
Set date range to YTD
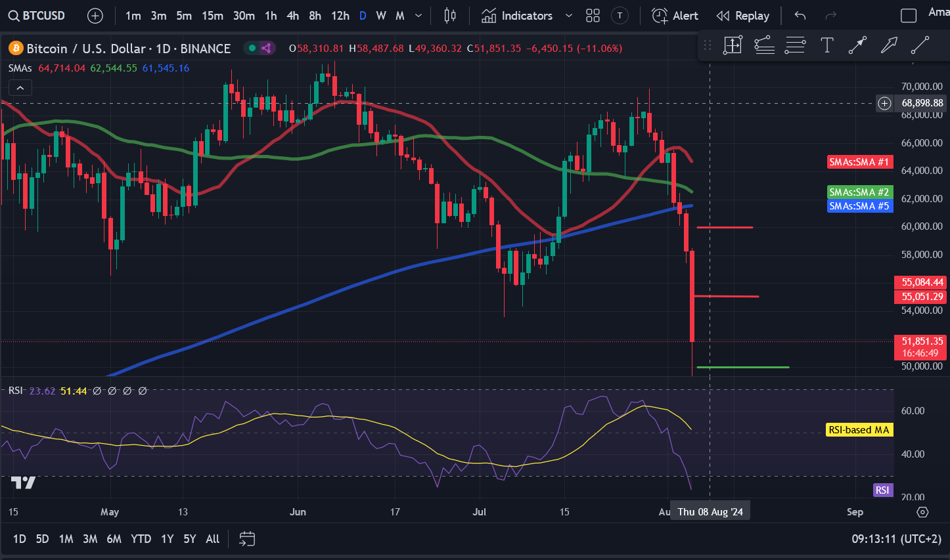141,539
